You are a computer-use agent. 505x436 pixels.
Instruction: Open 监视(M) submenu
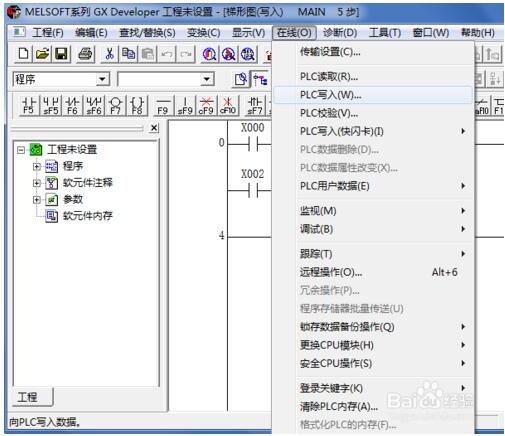pos(373,211)
